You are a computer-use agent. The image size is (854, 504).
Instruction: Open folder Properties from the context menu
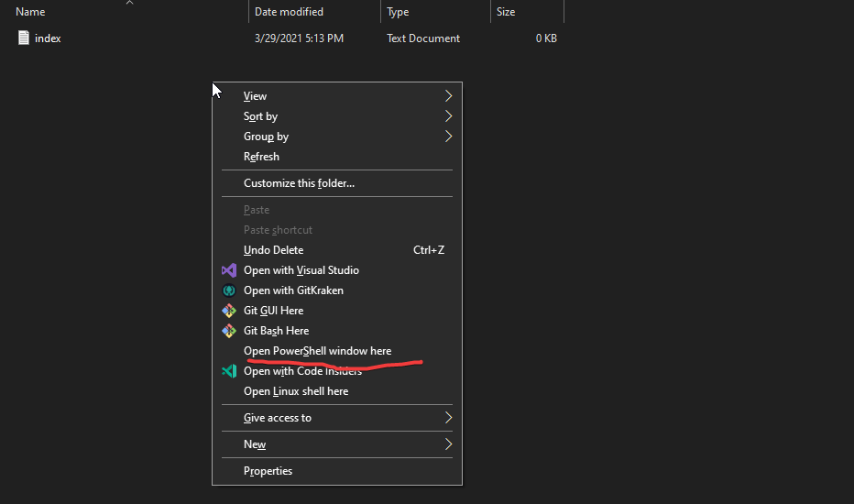pos(268,471)
